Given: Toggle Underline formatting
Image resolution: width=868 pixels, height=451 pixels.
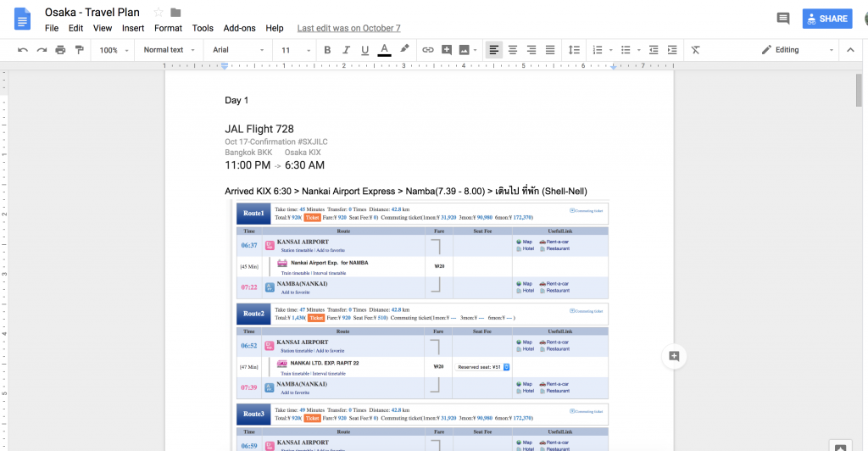Looking at the screenshot, I should pos(364,50).
